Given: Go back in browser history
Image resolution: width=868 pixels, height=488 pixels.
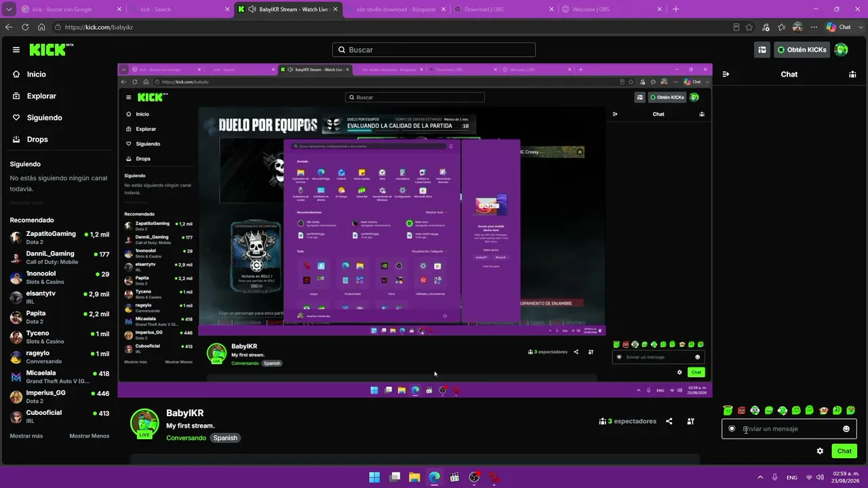Looking at the screenshot, I should pyautogui.click(x=9, y=27).
